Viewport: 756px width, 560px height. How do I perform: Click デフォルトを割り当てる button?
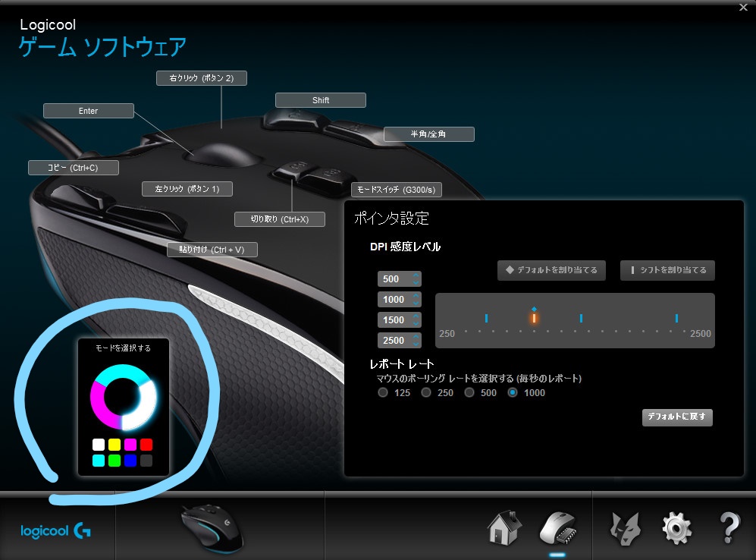pyautogui.click(x=551, y=270)
